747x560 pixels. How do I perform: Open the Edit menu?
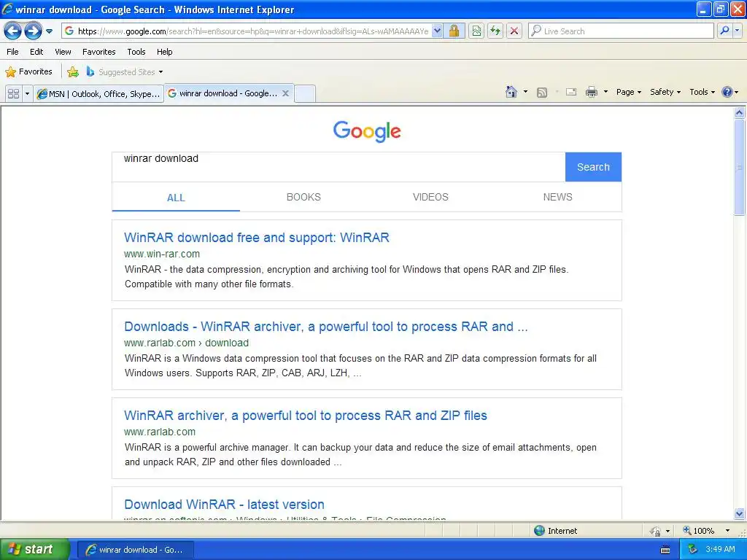click(x=36, y=52)
